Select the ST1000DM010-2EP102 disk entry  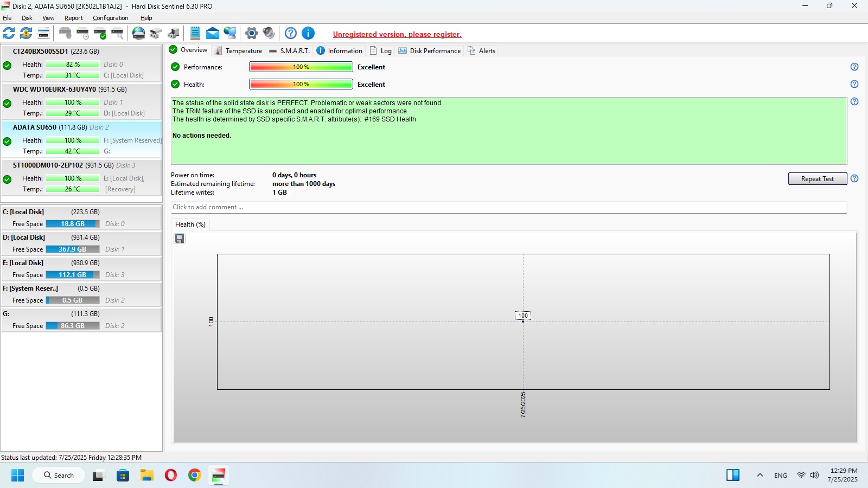(81, 177)
